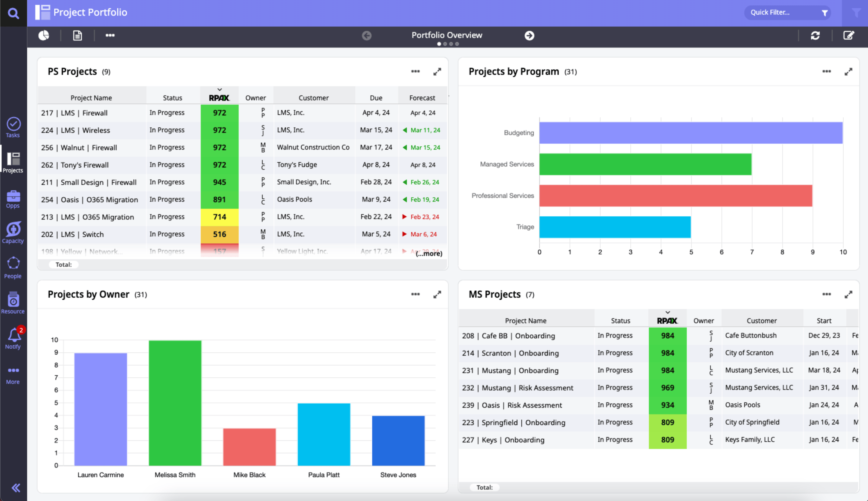Open Projects by Program options menu
The width and height of the screenshot is (868, 501).
pos(826,72)
